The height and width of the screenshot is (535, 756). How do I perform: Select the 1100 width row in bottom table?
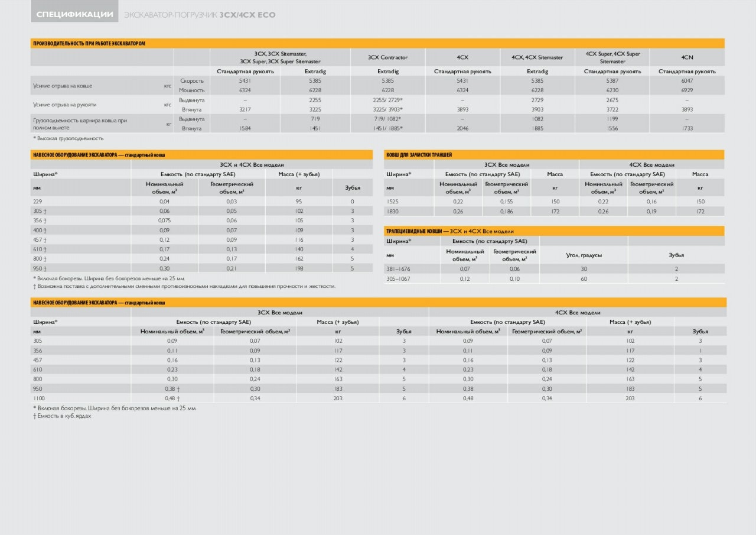coord(379,398)
